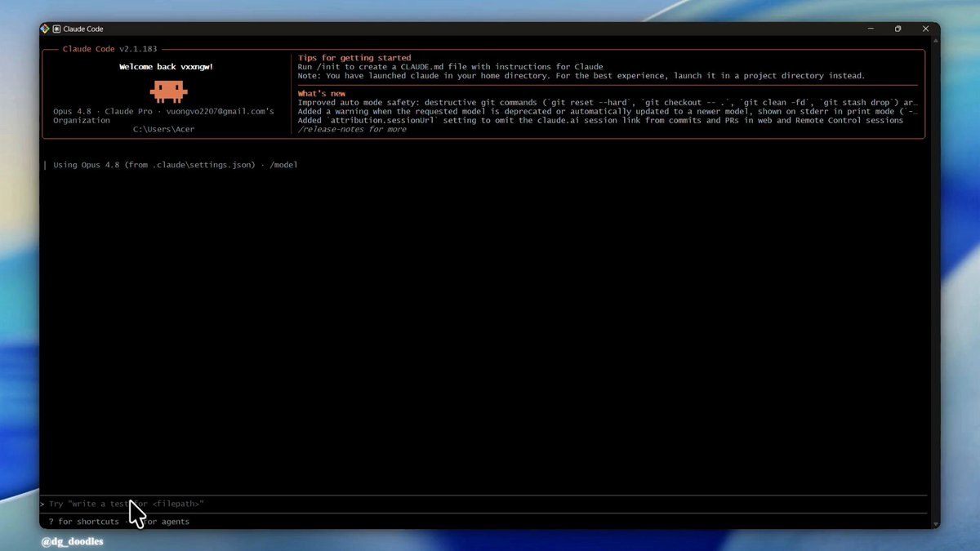Viewport: 980px width, 551px height.
Task: Click the "C:\Users\Acer" directory path
Action: 163,129
